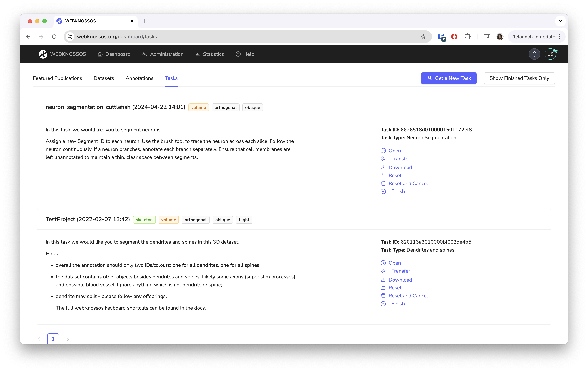Click the flight tag on TestProject
Image resolution: width=588 pixels, height=371 pixels.
click(x=244, y=220)
